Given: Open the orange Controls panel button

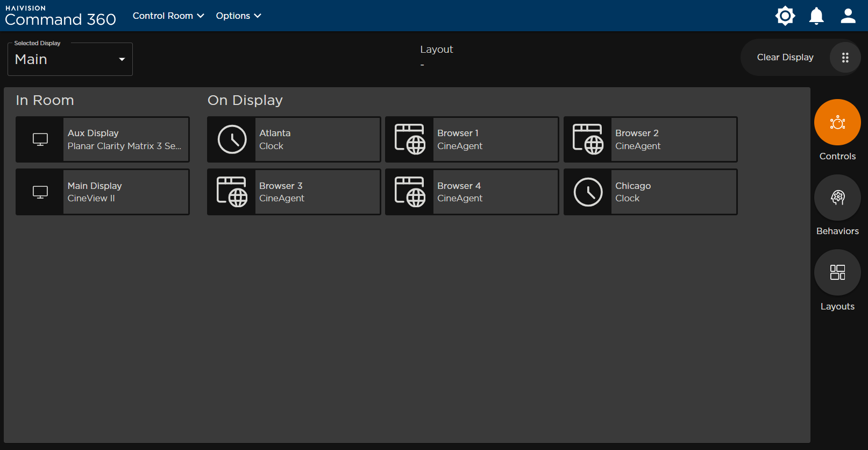Looking at the screenshot, I should tap(837, 122).
